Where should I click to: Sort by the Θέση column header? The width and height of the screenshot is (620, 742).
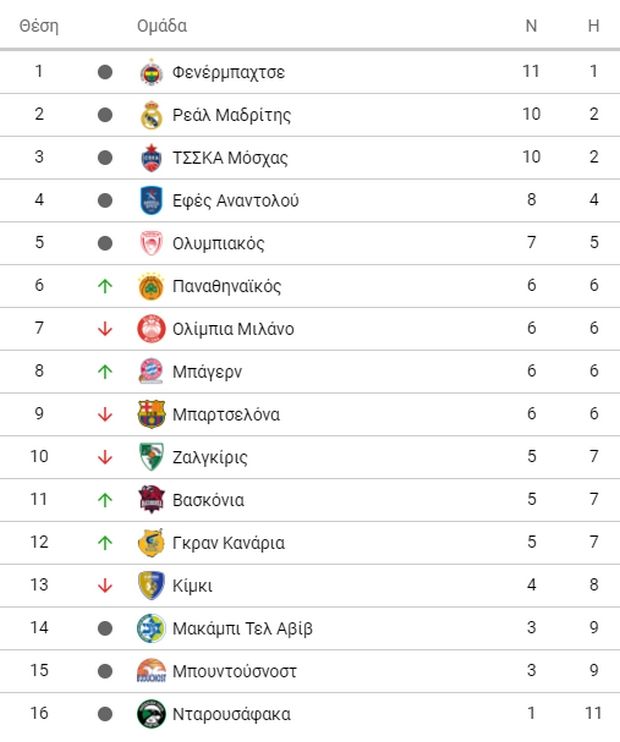pos(39,26)
